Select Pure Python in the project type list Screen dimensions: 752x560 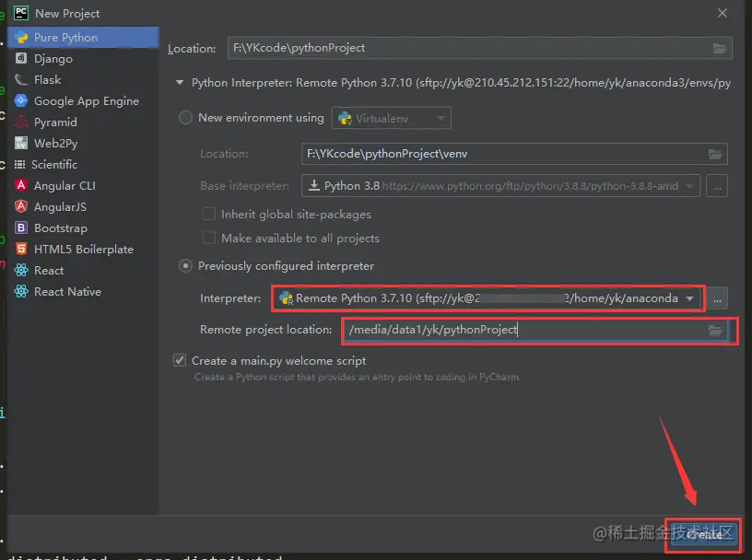(x=83, y=38)
